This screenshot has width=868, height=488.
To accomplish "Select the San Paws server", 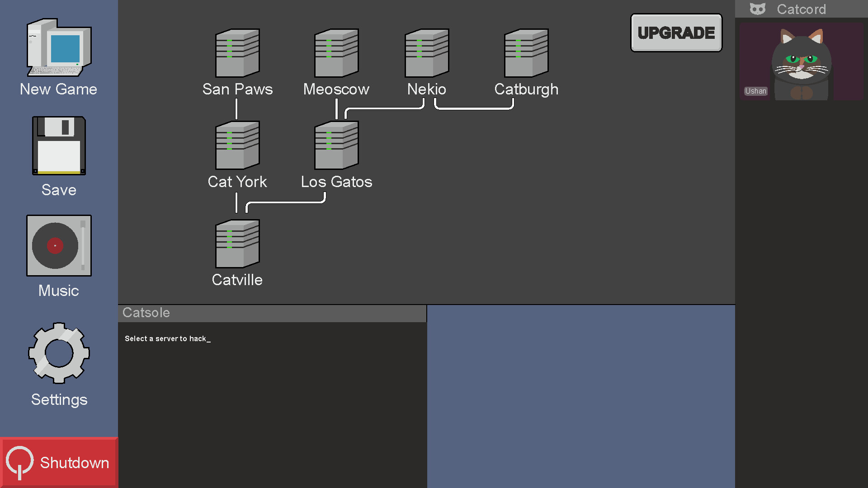I will (x=237, y=53).
